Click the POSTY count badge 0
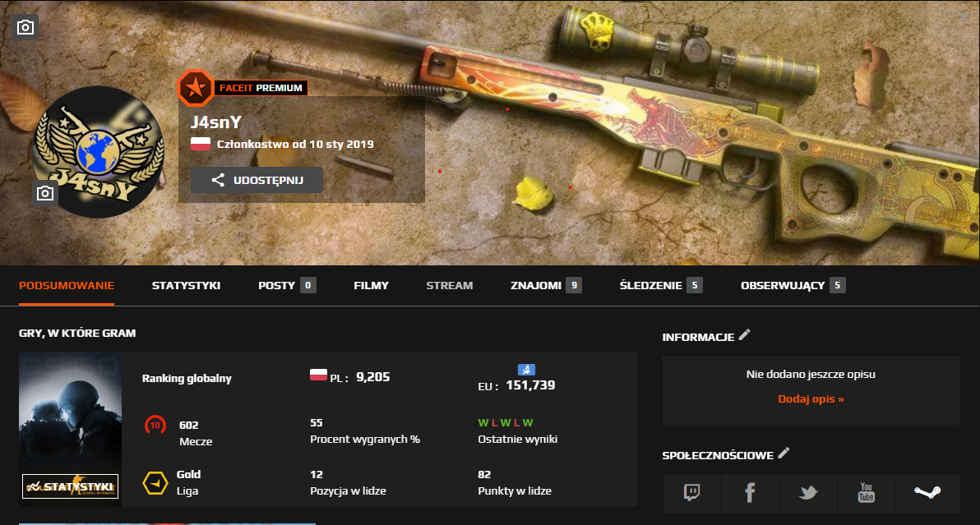This screenshot has width=980, height=525. coord(307,285)
